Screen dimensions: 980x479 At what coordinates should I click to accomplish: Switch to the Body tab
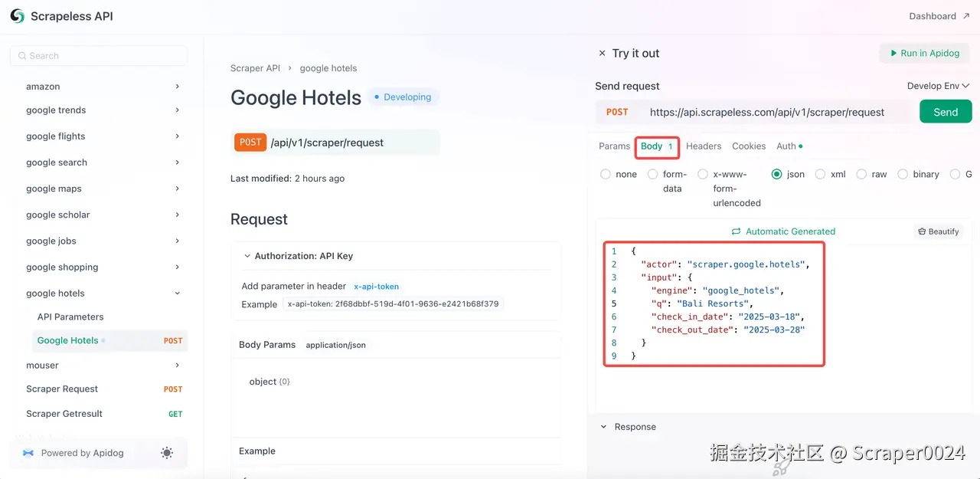click(x=657, y=146)
